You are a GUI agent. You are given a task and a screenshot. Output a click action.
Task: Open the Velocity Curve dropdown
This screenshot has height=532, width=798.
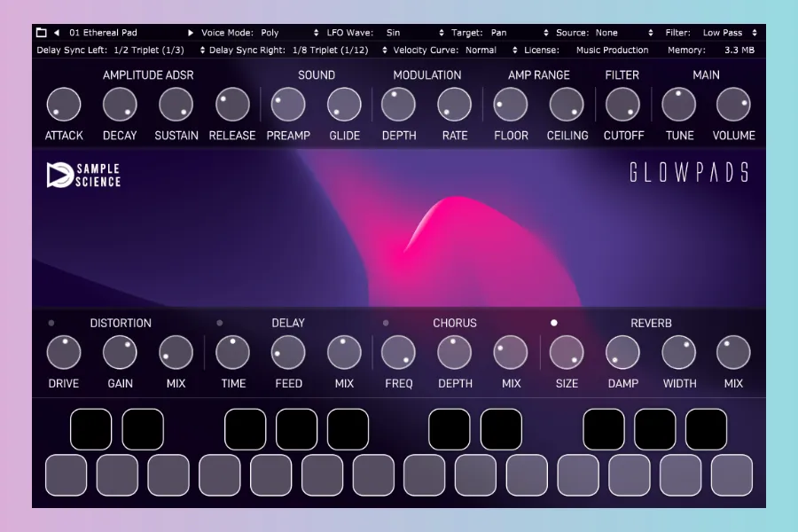(456, 50)
